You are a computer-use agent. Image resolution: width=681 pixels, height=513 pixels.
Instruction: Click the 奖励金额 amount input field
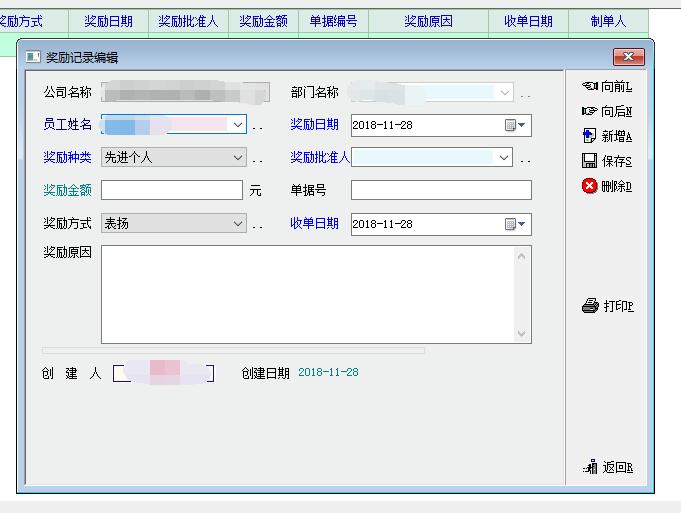pos(171,190)
